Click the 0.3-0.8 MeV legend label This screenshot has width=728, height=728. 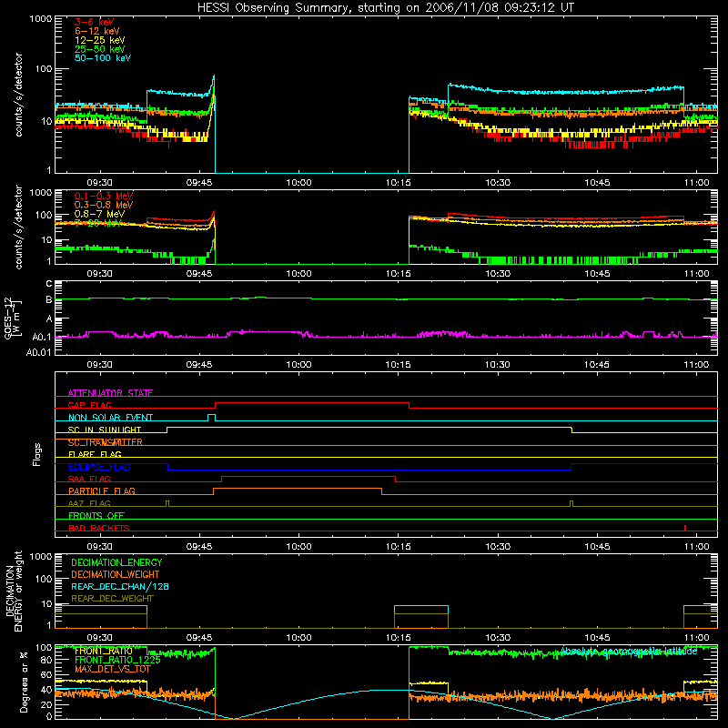(104, 205)
